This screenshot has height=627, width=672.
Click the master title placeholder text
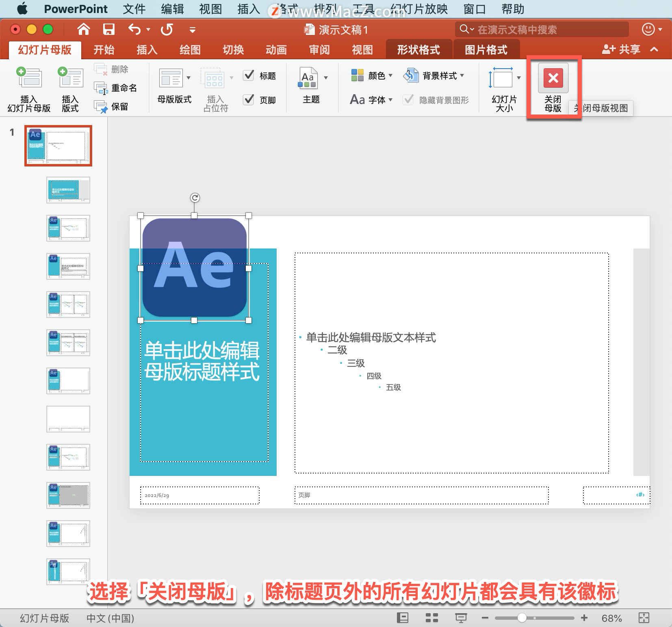click(202, 361)
